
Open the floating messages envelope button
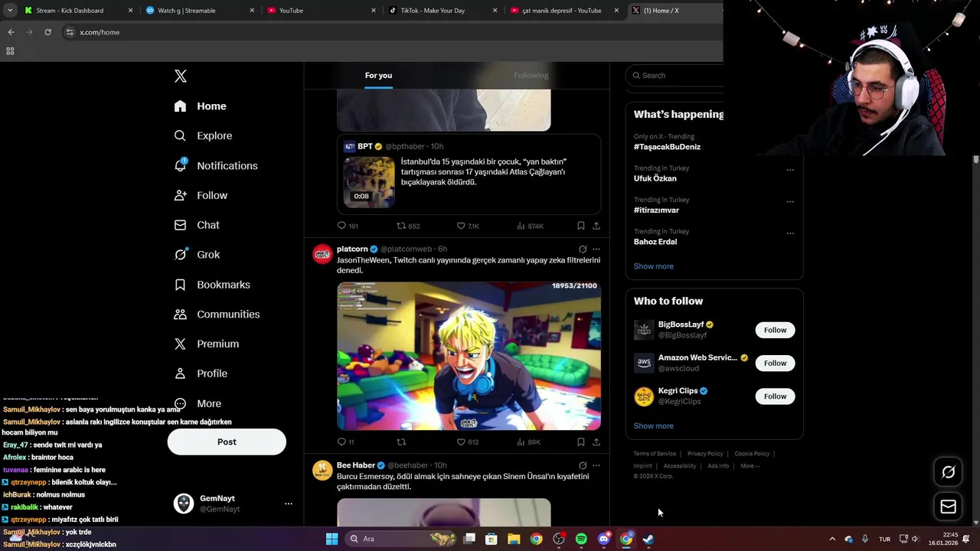tap(948, 507)
